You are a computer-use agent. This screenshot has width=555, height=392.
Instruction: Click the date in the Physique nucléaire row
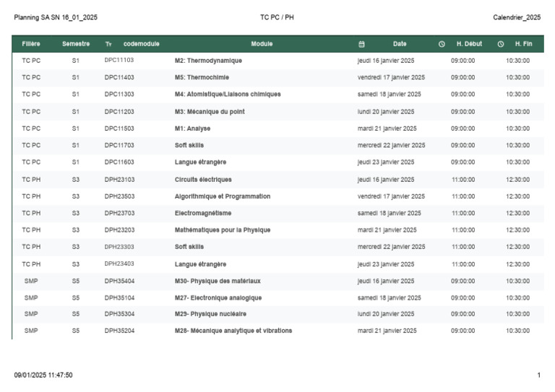pyautogui.click(x=386, y=314)
